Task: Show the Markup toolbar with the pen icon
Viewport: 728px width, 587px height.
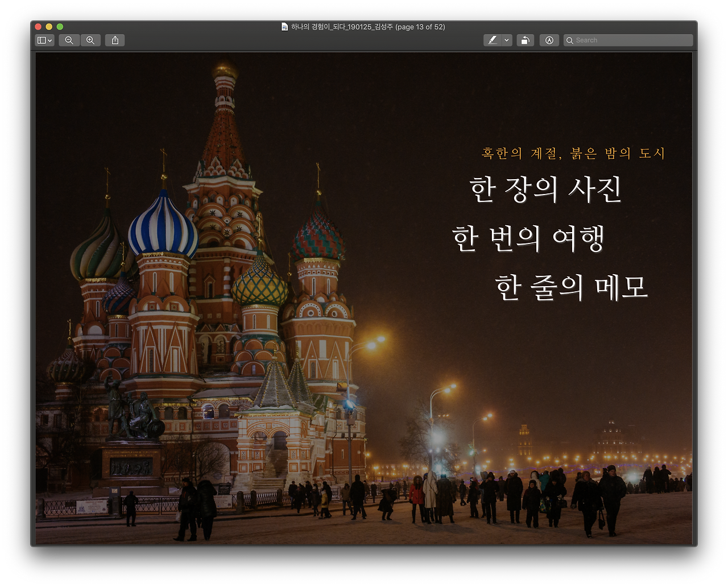Action: click(x=549, y=40)
